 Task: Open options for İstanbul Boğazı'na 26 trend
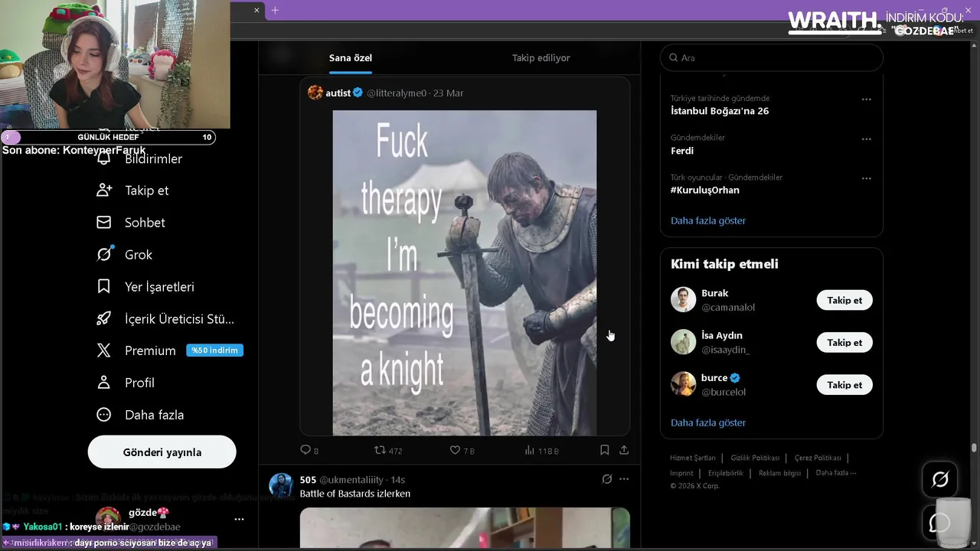[x=867, y=99]
